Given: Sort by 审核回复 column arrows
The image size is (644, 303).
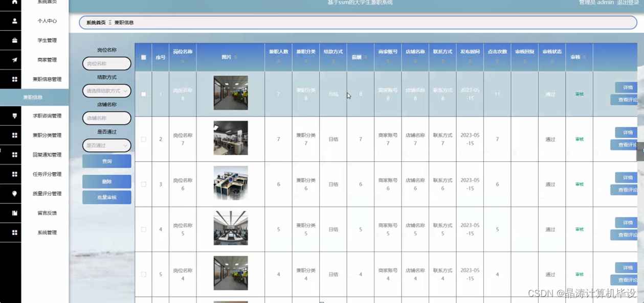Looking at the screenshot, I should [525, 61].
